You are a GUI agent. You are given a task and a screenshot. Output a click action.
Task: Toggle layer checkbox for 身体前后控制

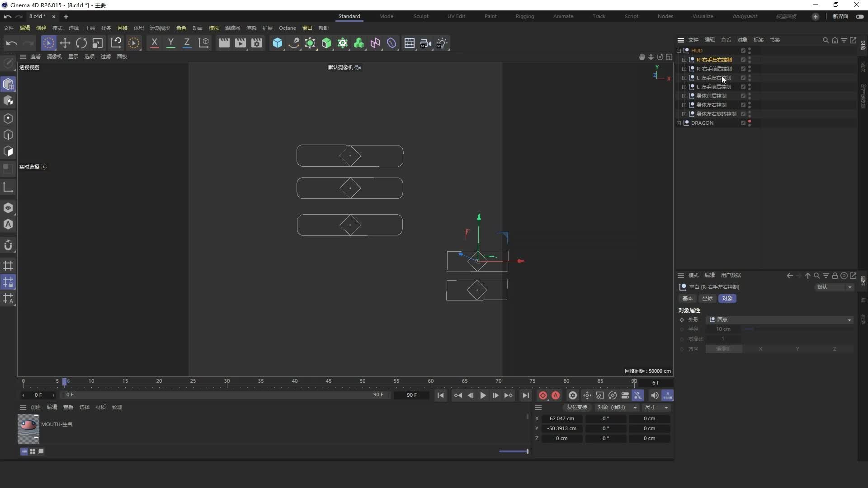pyautogui.click(x=743, y=96)
